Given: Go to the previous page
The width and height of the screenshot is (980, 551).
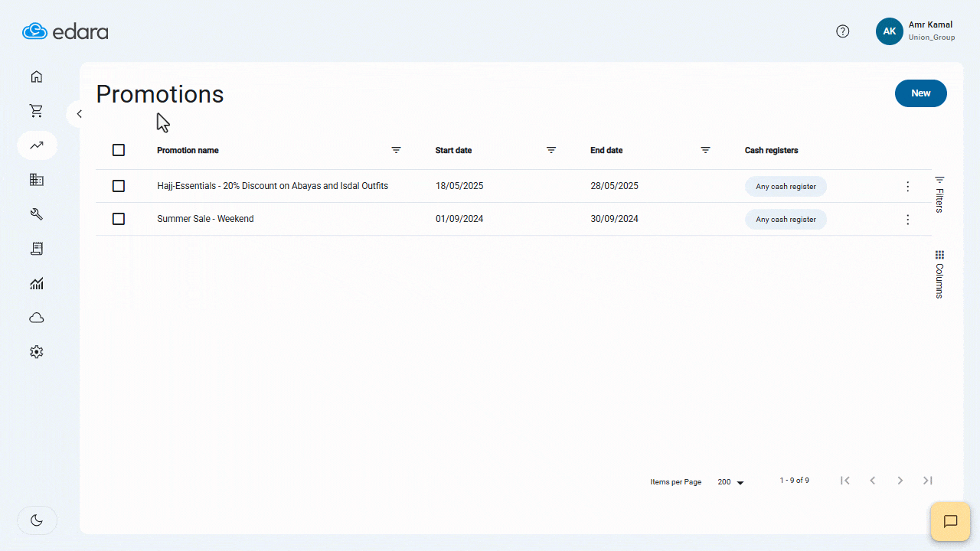Looking at the screenshot, I should click(873, 481).
